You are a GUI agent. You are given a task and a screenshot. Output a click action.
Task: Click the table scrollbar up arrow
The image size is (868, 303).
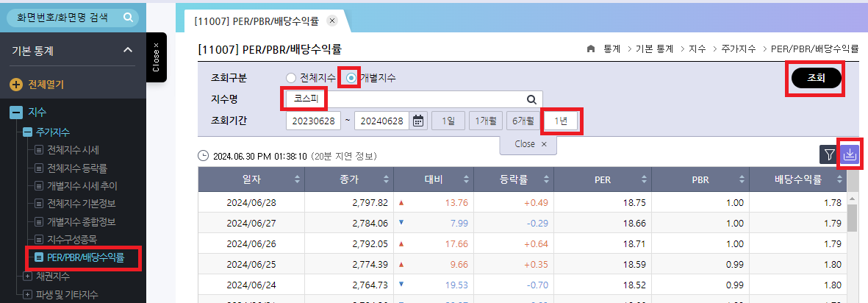click(x=853, y=198)
